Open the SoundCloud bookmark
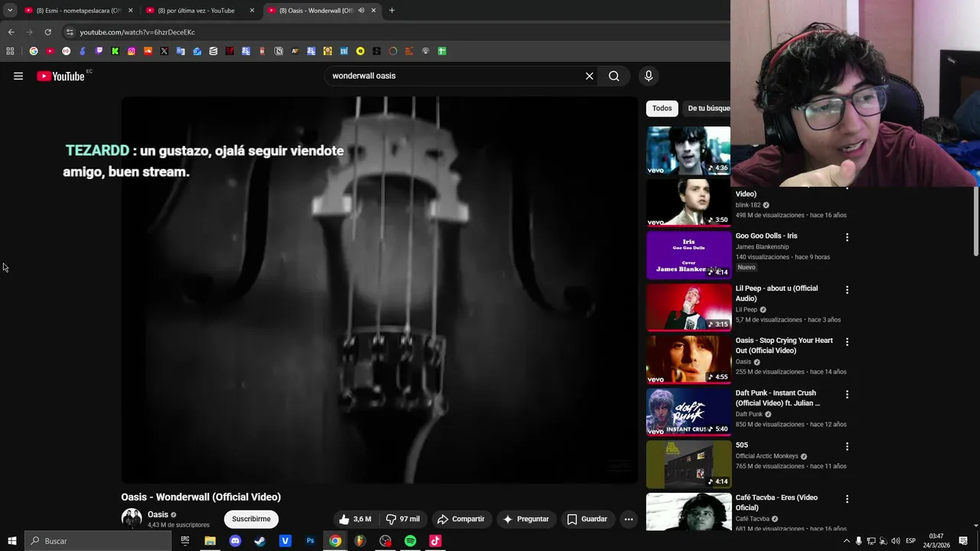This screenshot has width=980, height=551. coord(148,51)
